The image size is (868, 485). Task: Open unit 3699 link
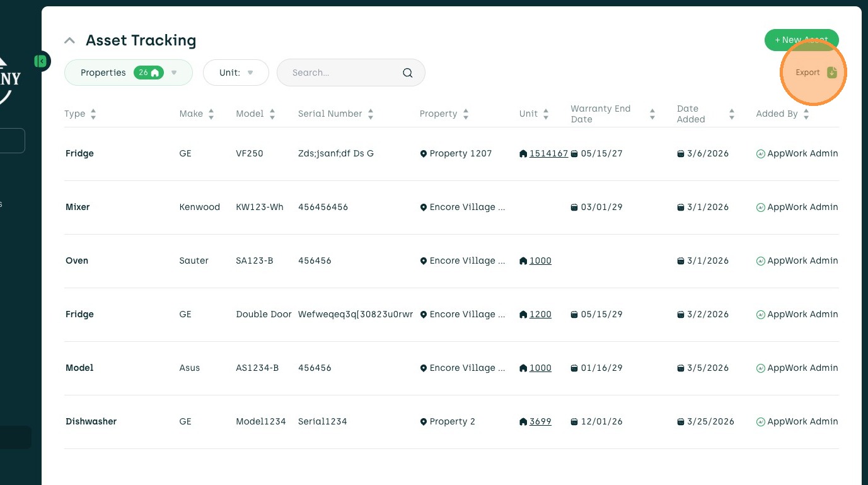[x=540, y=421]
